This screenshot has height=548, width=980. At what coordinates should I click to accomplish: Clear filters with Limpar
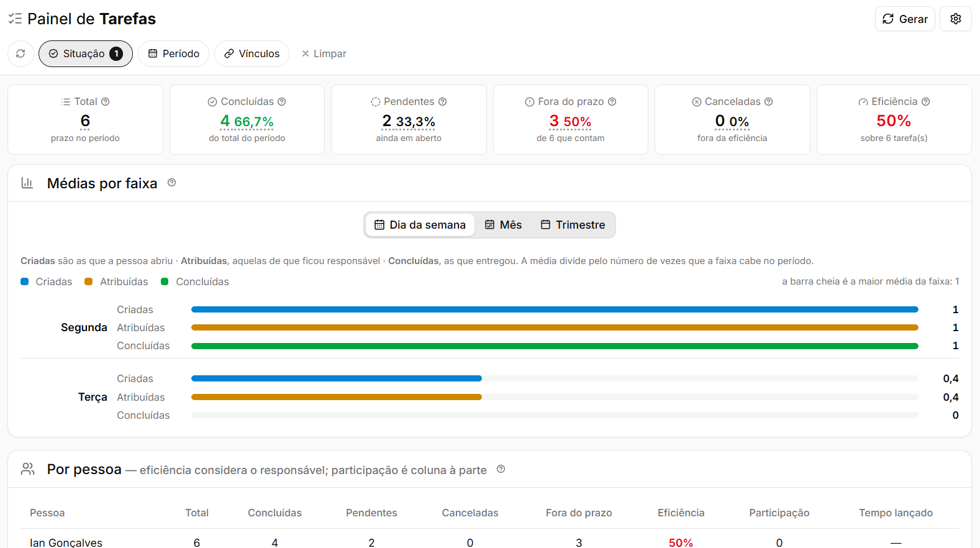[324, 53]
